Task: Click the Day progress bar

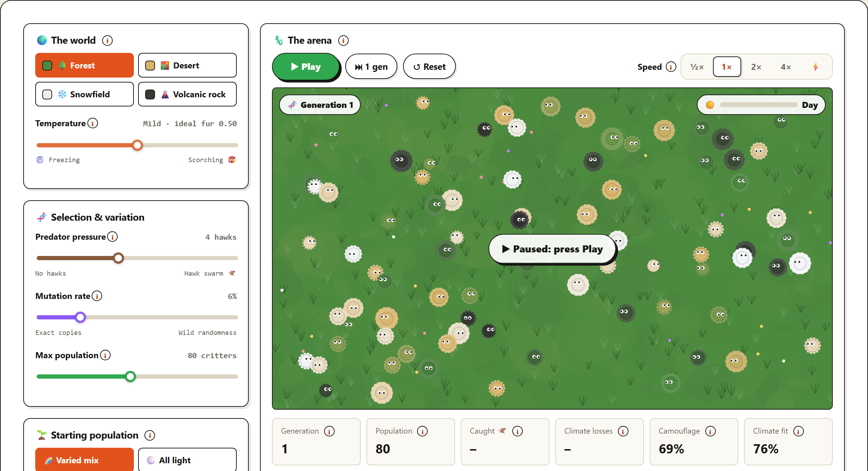Action: [x=758, y=105]
